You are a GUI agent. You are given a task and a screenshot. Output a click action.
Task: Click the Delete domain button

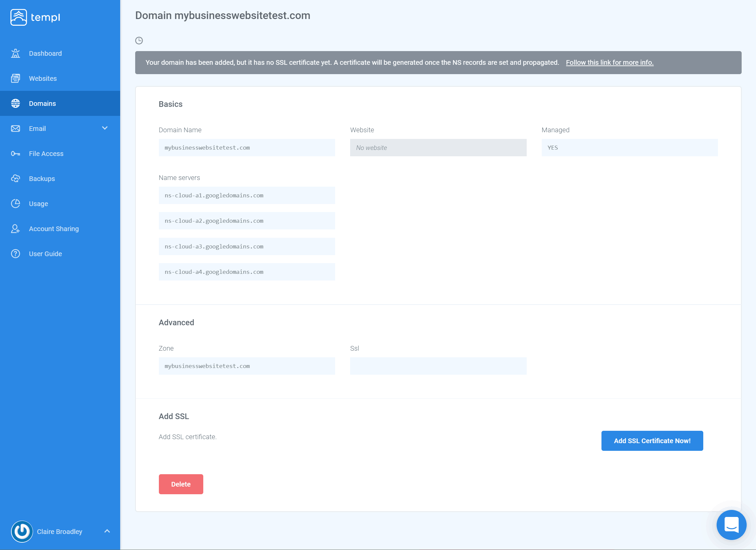181,484
